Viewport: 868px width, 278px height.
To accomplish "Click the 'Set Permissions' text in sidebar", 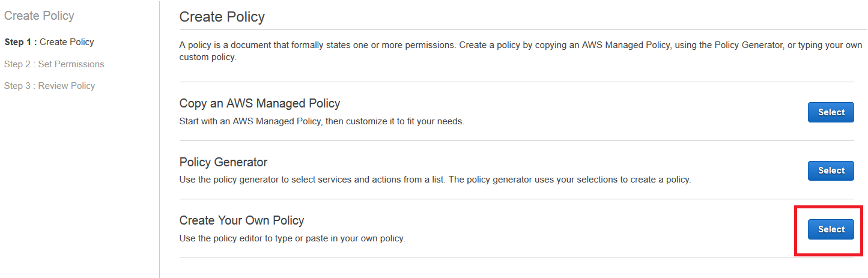I will click(71, 64).
